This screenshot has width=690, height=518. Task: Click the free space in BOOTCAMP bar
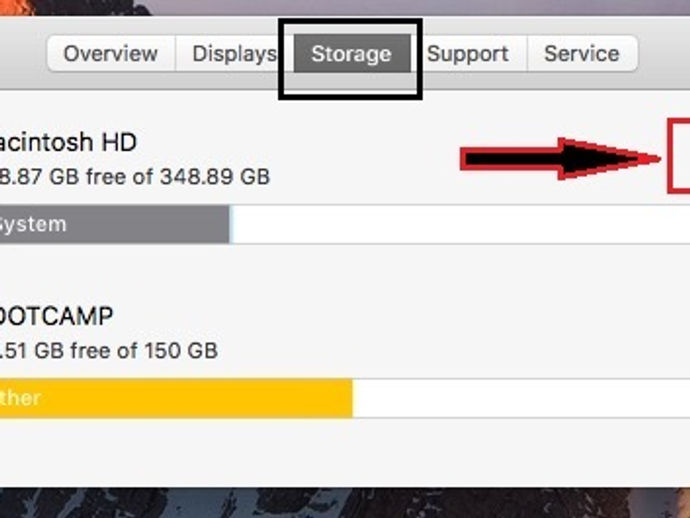520,398
